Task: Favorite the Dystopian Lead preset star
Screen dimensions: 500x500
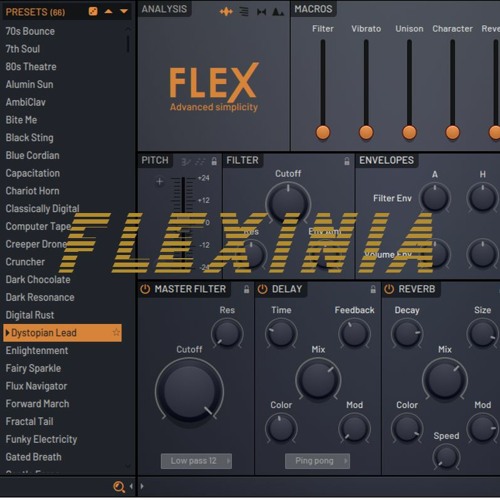Action: pyautogui.click(x=116, y=332)
